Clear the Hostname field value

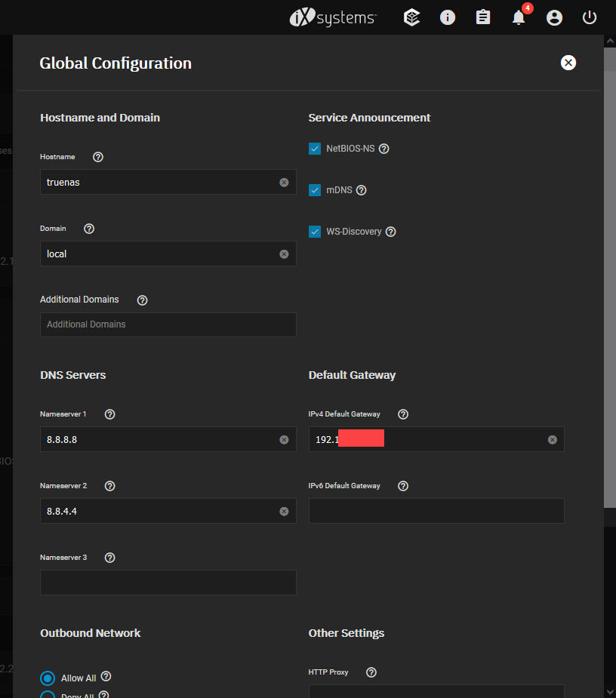click(x=284, y=183)
